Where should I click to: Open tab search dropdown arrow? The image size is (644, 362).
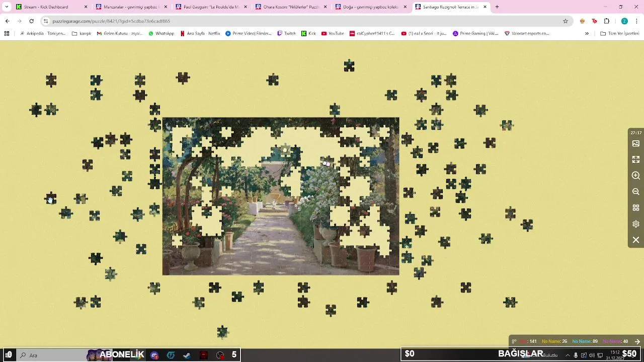coord(7,7)
